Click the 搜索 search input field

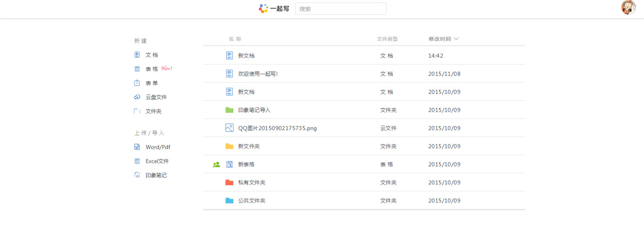click(341, 9)
